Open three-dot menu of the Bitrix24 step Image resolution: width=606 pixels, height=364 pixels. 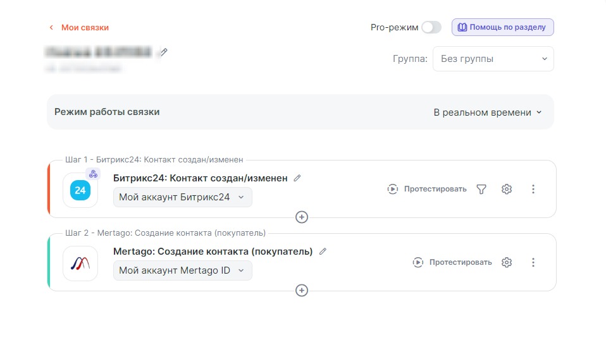tap(533, 189)
